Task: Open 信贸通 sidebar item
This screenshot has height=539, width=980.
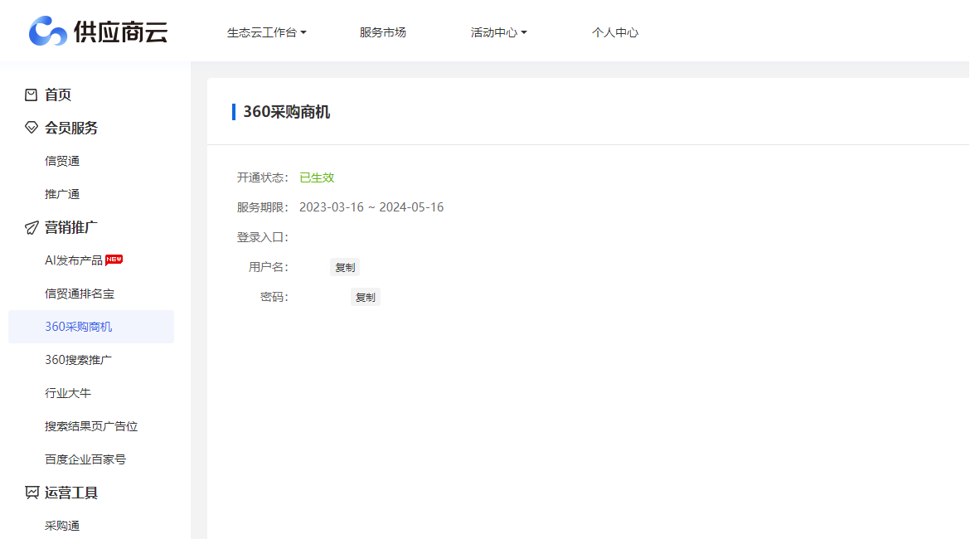Action: (x=62, y=161)
